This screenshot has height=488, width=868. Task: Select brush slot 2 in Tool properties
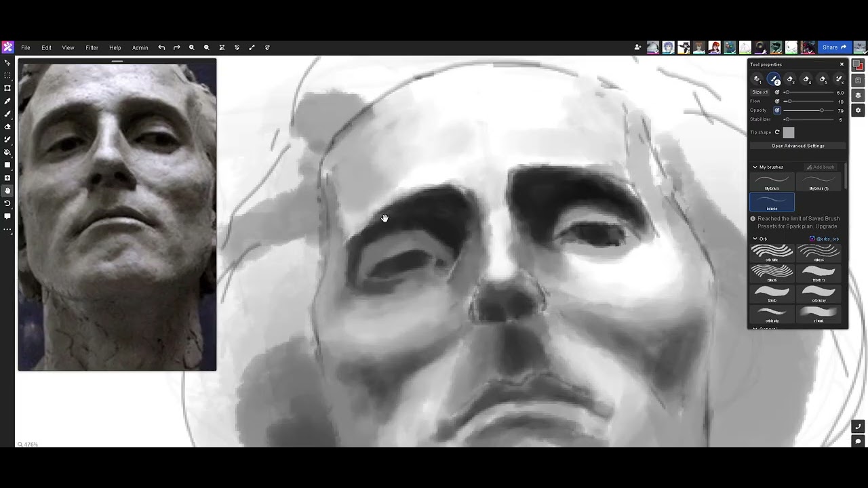point(774,80)
